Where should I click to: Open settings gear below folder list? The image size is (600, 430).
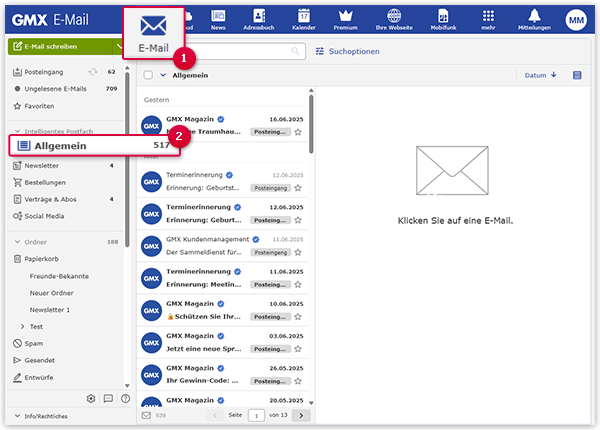[x=91, y=399]
